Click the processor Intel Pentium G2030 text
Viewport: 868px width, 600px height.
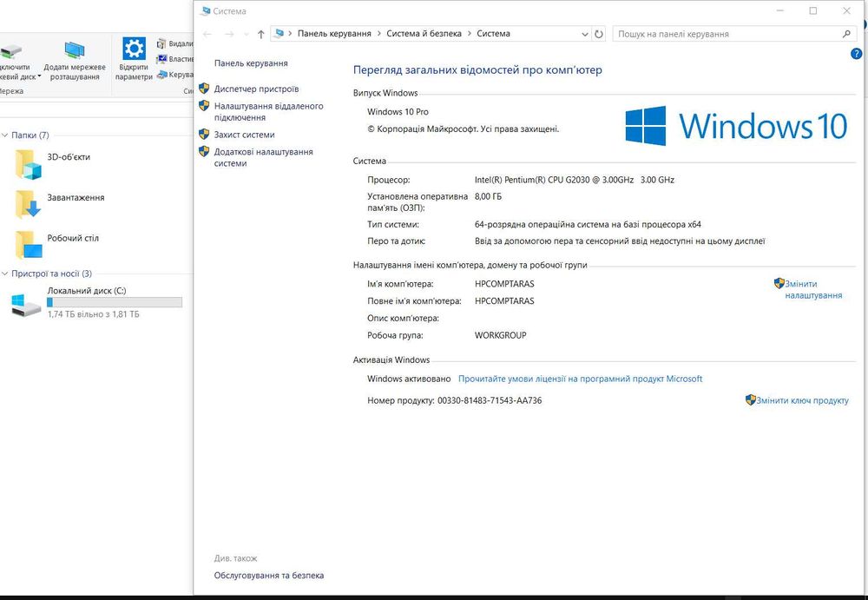[574, 180]
